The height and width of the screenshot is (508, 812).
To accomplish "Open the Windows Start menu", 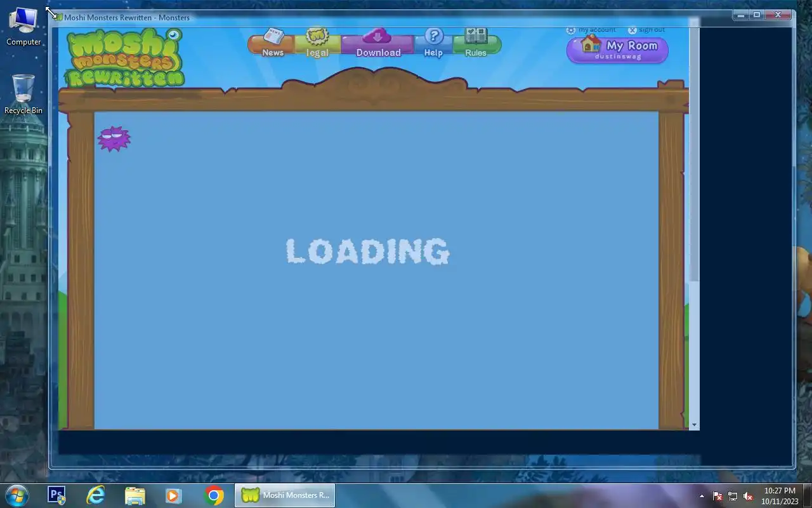I will 17,495.
